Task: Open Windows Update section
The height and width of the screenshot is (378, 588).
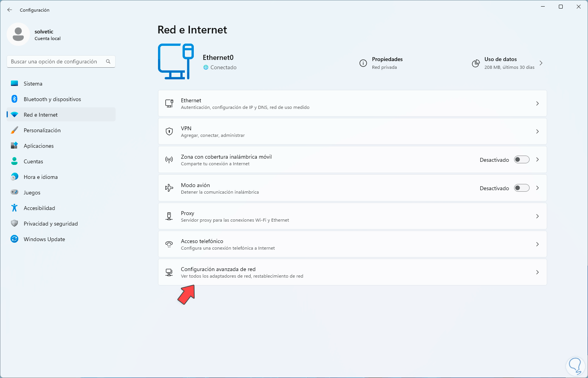Action: pos(61,239)
